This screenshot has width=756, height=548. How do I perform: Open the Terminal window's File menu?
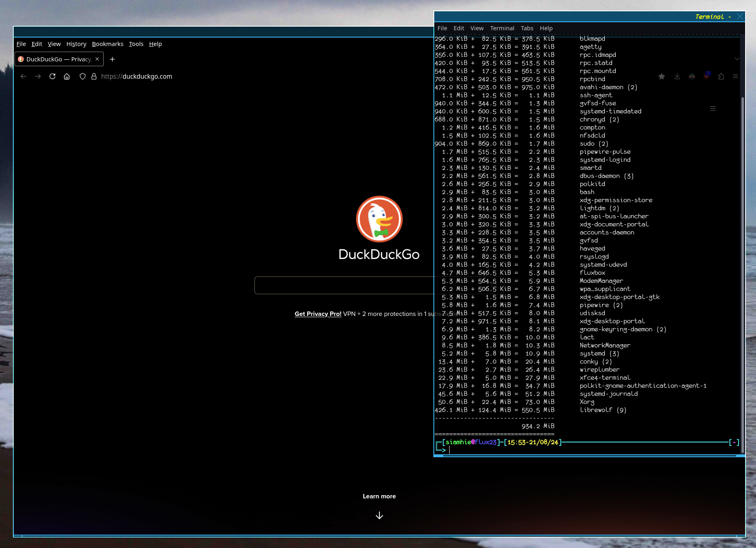[442, 28]
